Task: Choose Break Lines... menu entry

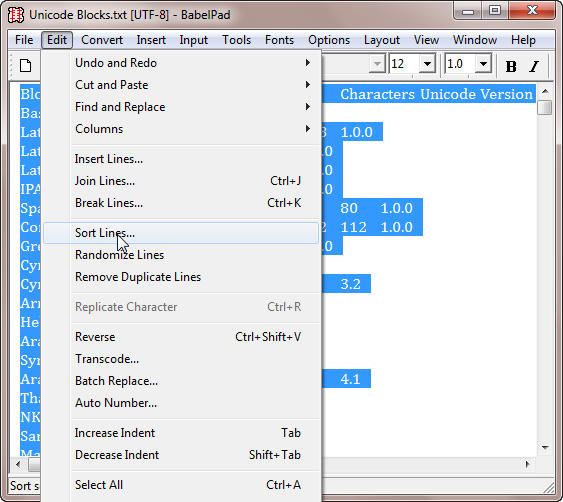Action: click(x=181, y=203)
